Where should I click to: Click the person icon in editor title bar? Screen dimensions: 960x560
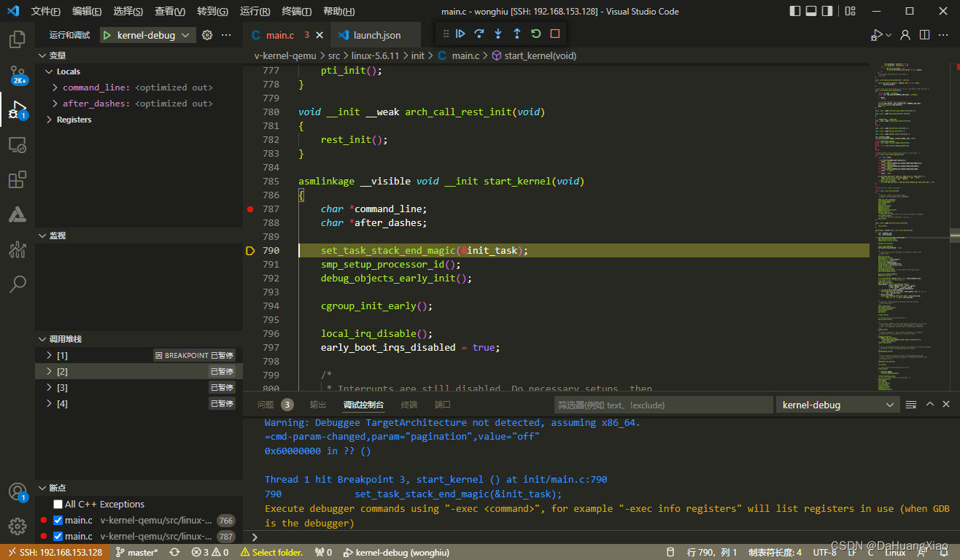[905, 35]
